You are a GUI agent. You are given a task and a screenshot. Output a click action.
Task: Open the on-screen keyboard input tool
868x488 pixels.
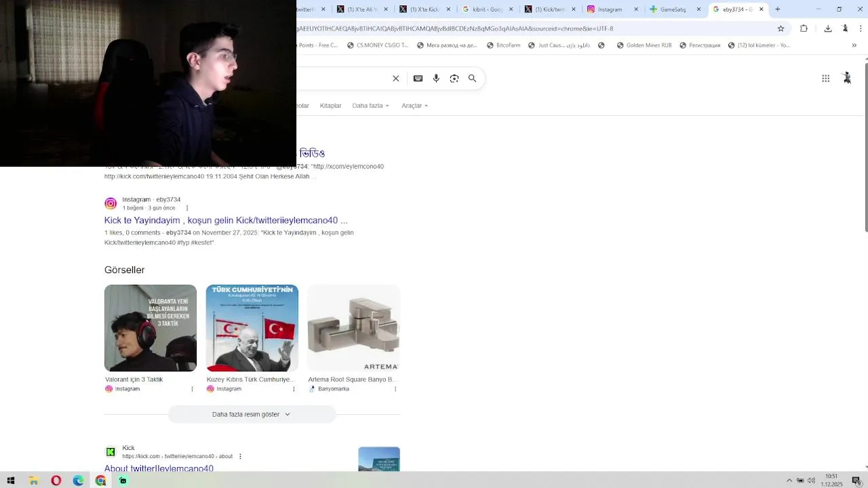click(x=418, y=79)
